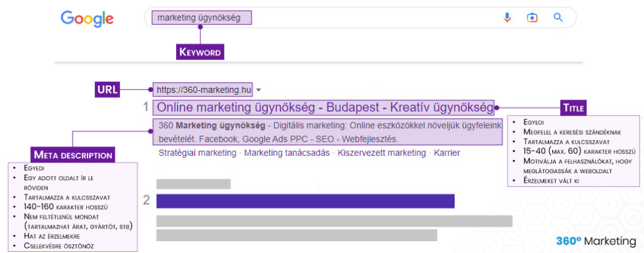The image size is (644, 253).
Task: Open the 'Karrier' sitelink
Action: click(x=447, y=153)
